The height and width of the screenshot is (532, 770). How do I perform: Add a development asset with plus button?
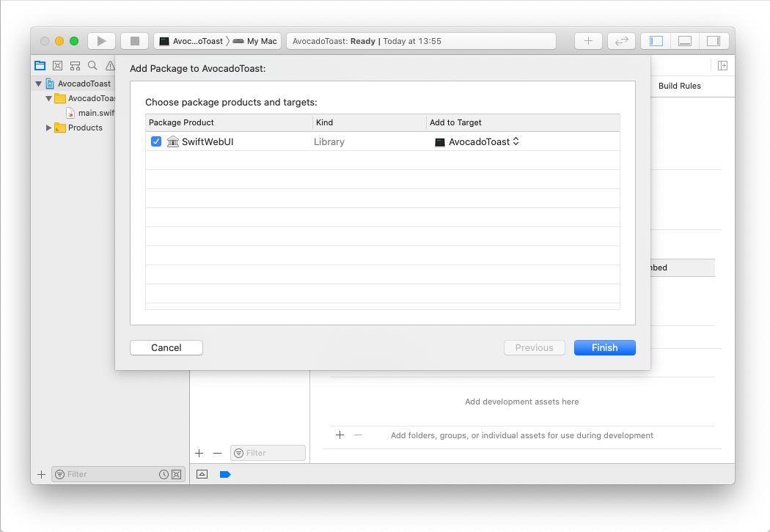point(340,435)
